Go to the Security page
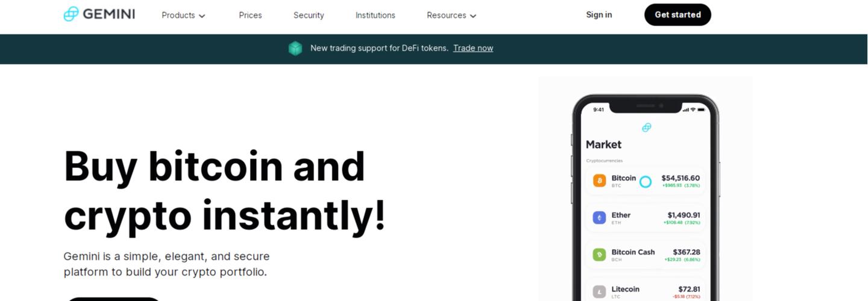 pos(309,15)
